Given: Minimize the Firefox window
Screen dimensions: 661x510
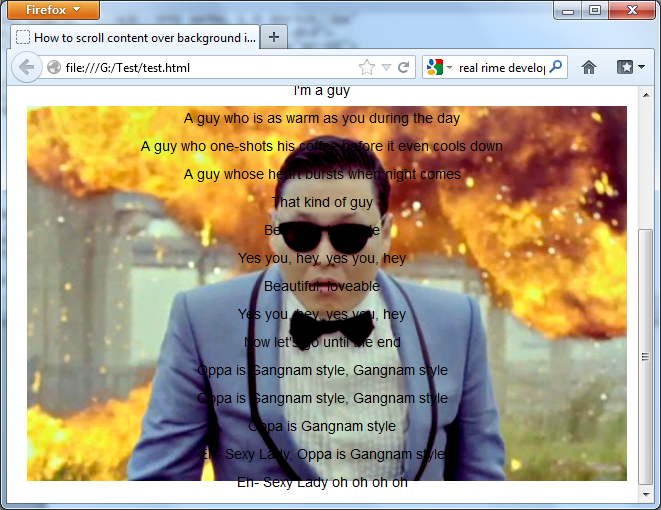Looking at the screenshot, I should 568,10.
